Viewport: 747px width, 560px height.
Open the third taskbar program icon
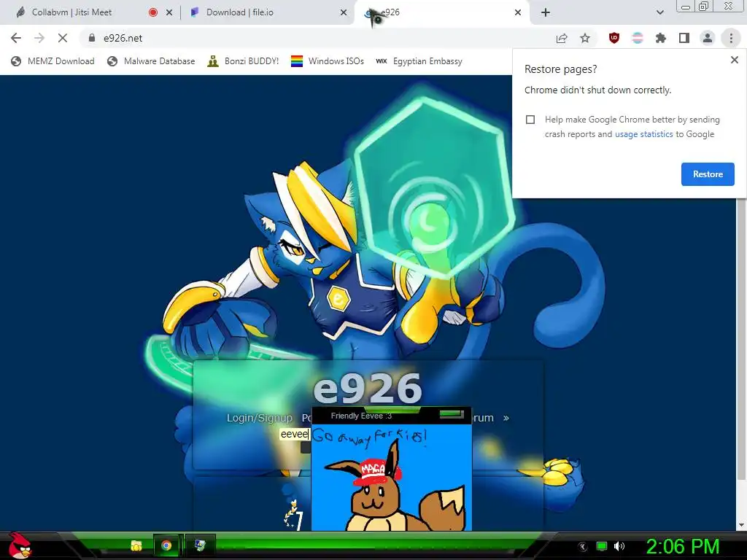(200, 545)
